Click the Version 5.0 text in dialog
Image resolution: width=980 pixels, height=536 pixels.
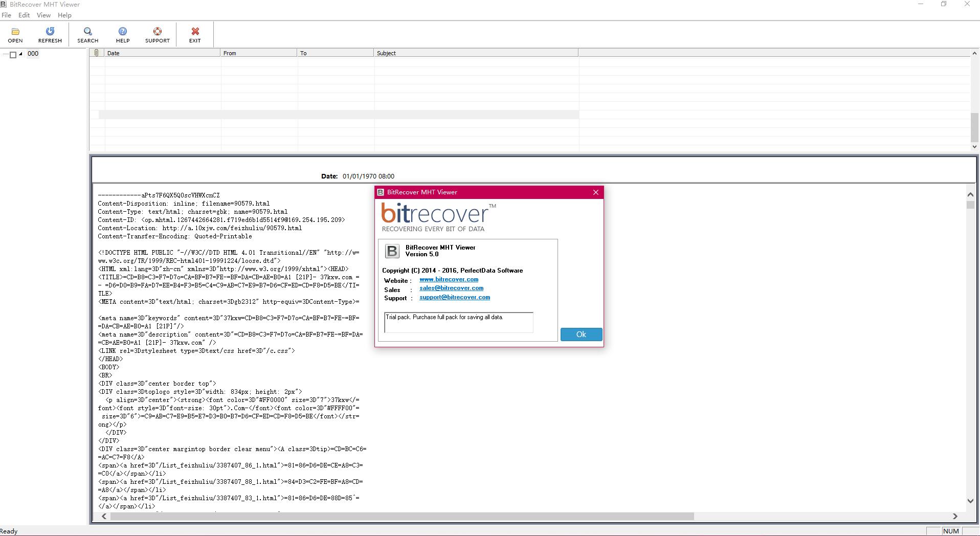click(x=422, y=254)
